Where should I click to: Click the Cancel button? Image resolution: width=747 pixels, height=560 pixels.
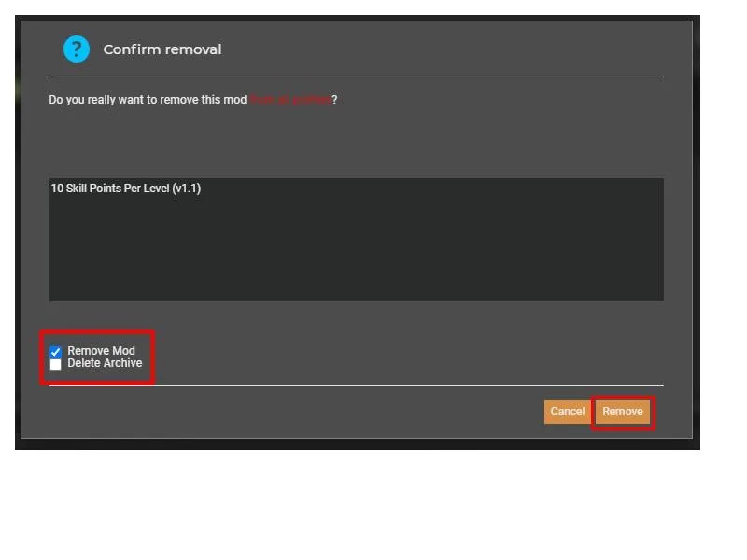568,412
